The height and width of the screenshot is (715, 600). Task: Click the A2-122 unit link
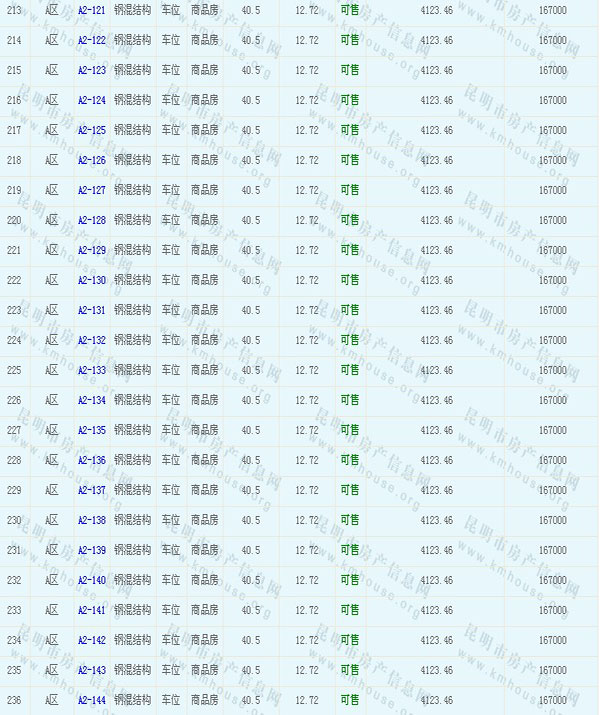91,40
